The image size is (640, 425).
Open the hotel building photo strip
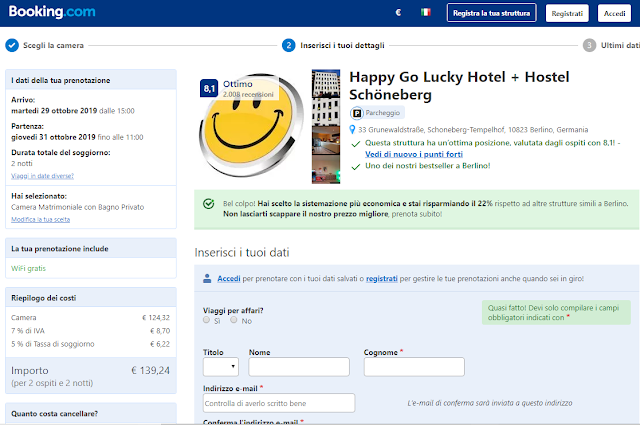[326, 127]
